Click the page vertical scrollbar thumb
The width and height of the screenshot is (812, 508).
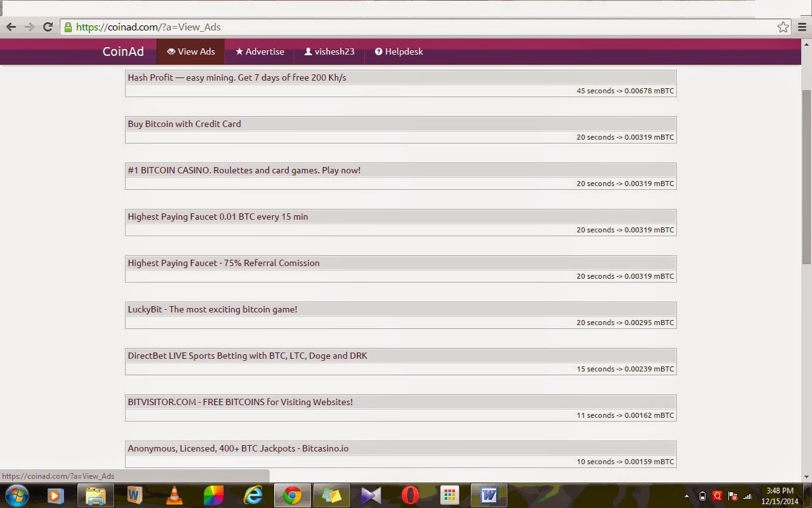(806, 177)
